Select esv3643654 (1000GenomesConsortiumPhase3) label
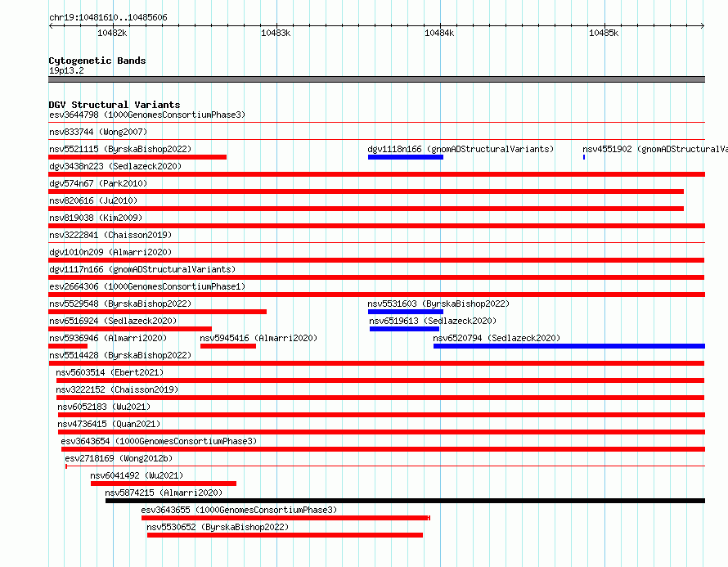Image resolution: width=728 pixels, height=567 pixels. [x=159, y=441]
